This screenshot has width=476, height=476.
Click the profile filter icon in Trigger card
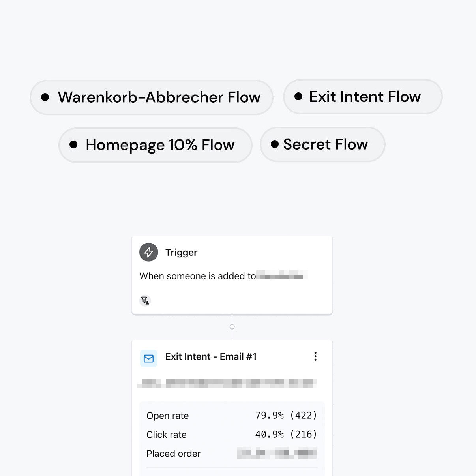point(145,300)
